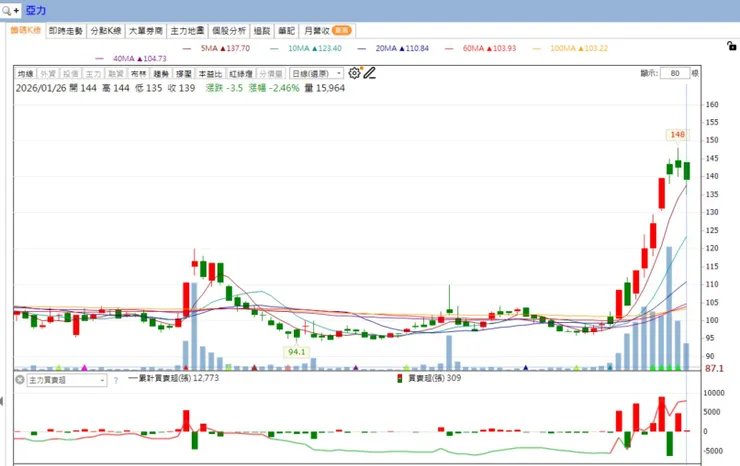
Task: Click the magenta triangle marker on volume axis
Action: click(x=84, y=367)
